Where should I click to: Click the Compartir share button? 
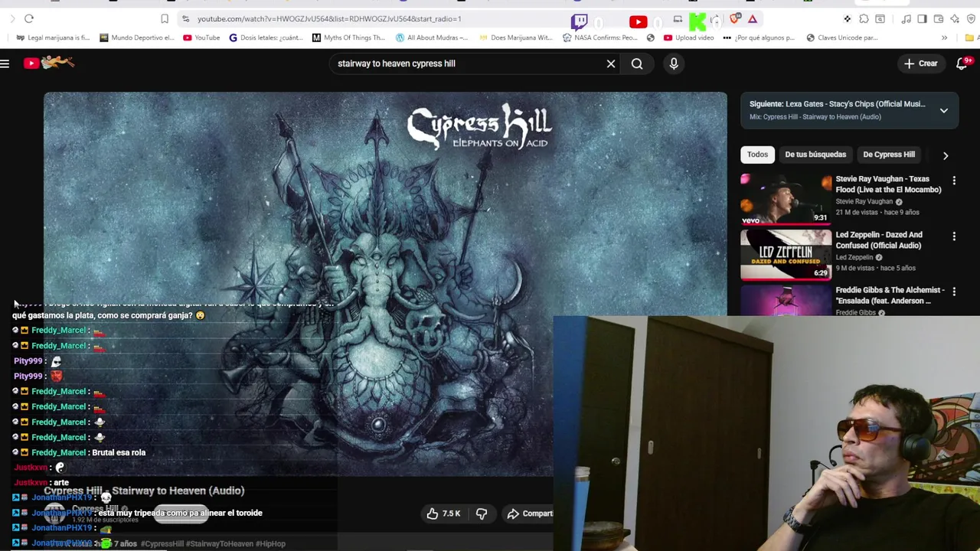coord(529,514)
